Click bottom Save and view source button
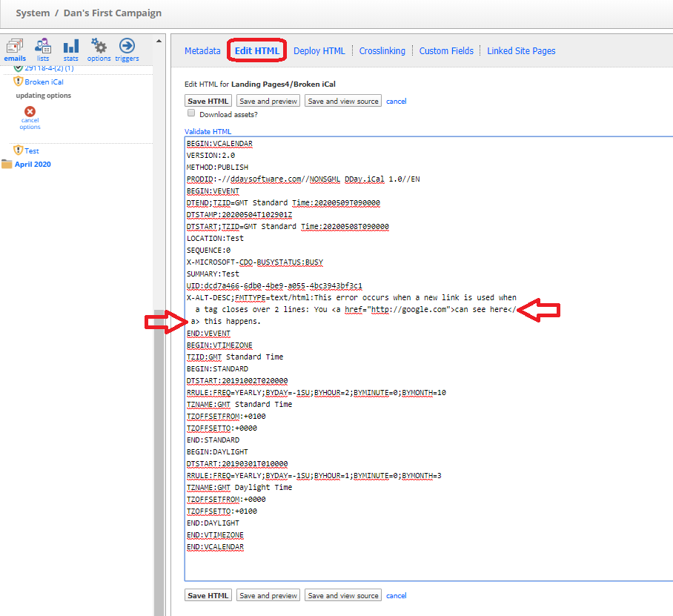Viewport: 673px width, 616px height. [x=343, y=595]
